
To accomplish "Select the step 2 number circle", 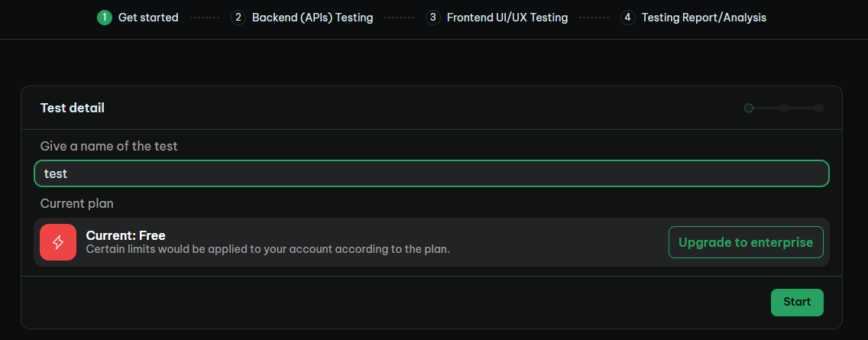I will [x=238, y=18].
